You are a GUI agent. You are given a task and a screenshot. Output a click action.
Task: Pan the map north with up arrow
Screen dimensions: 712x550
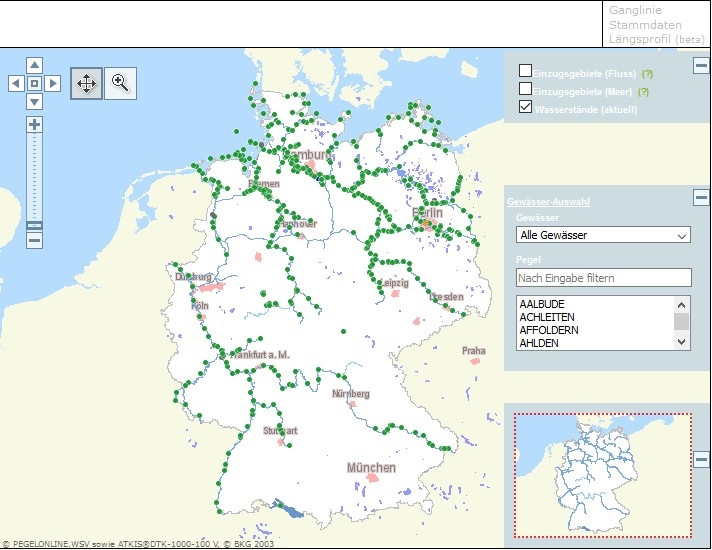click(x=34, y=65)
